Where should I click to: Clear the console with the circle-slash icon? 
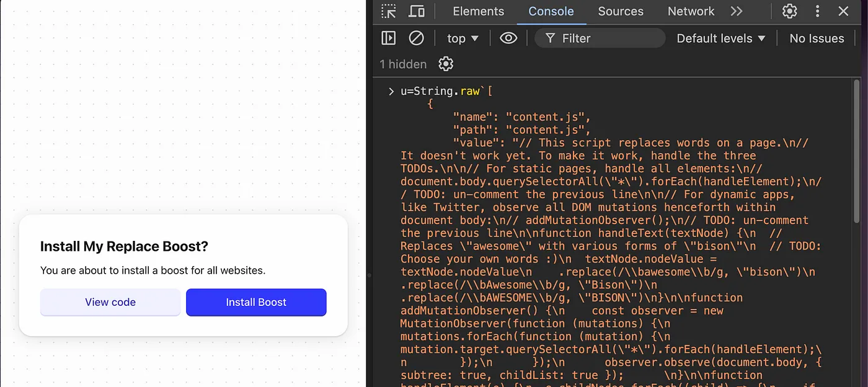click(416, 38)
